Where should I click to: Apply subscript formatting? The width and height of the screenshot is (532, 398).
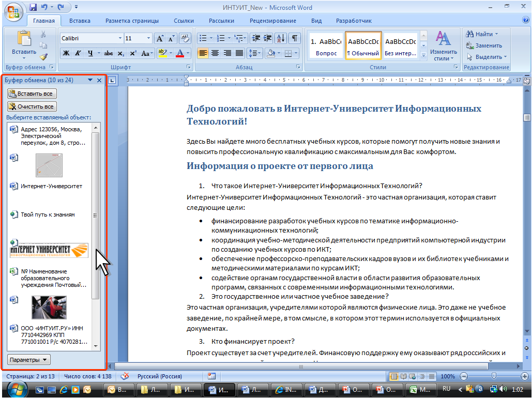tap(121, 53)
